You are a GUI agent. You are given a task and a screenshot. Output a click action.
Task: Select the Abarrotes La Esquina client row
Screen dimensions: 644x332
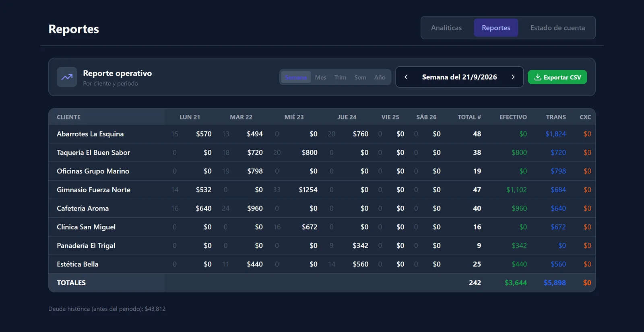pyautogui.click(x=322, y=134)
